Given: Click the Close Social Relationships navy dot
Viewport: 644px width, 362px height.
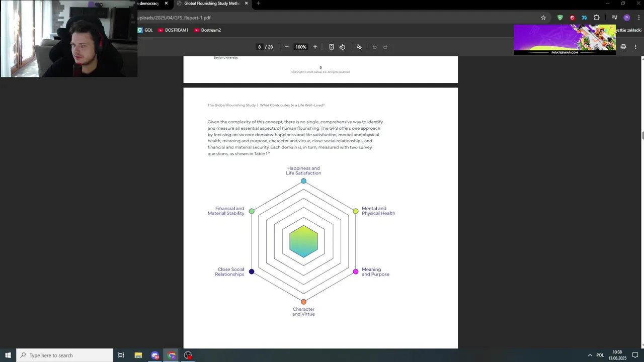Looking at the screenshot, I should [252, 271].
